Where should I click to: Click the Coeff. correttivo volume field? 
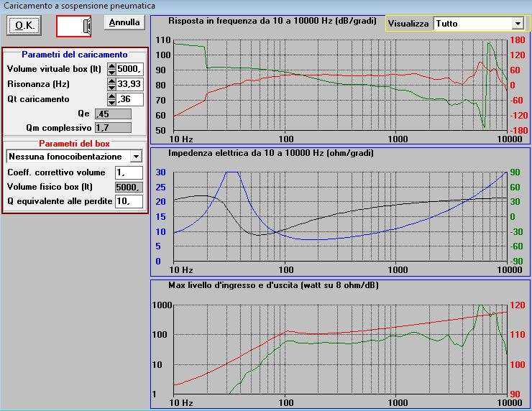point(129,172)
